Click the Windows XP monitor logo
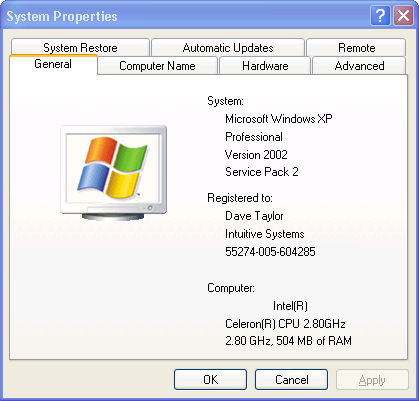Screen dimensions: 419x401 113,173
